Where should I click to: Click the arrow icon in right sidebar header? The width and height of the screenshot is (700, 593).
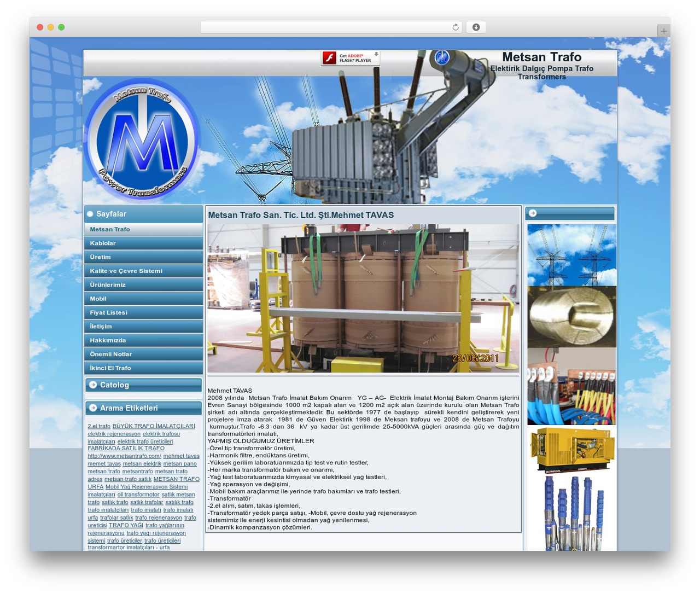(533, 213)
